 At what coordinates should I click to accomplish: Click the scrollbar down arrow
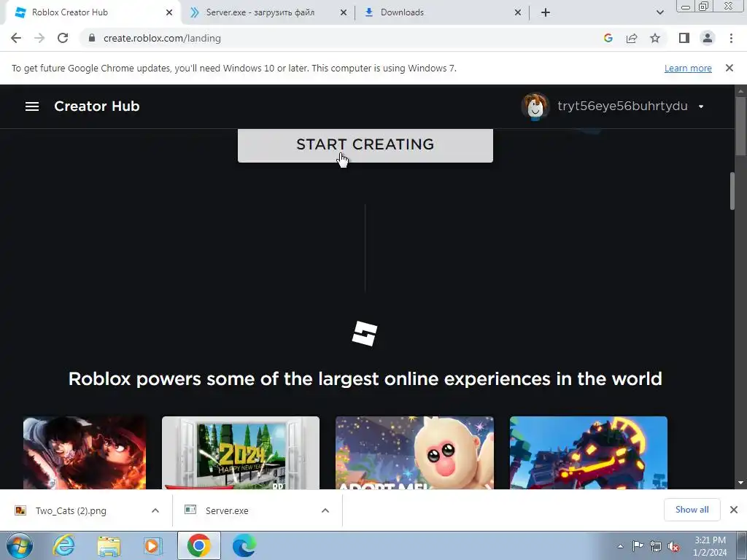click(x=741, y=483)
